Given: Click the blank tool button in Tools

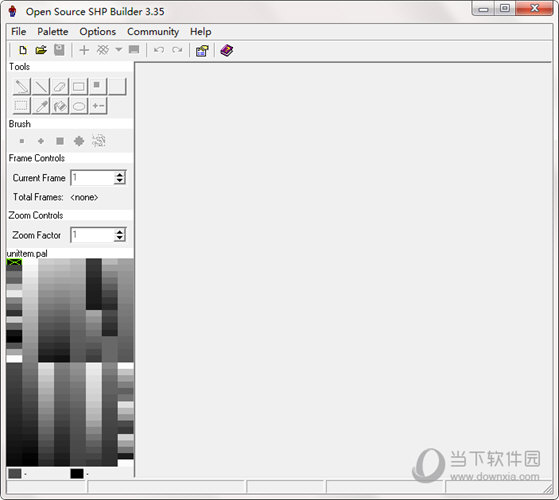Looking at the screenshot, I should click(117, 87).
